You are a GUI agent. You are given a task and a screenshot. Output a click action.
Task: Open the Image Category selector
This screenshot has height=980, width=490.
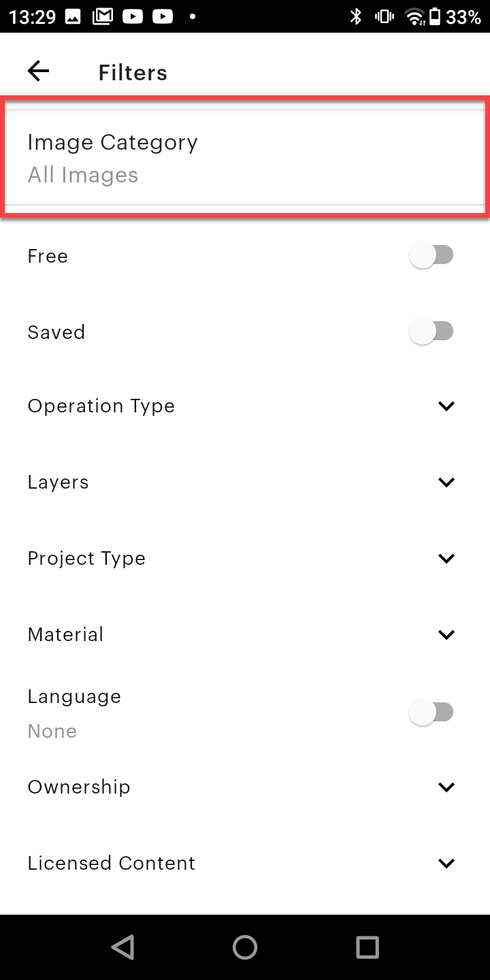pyautogui.click(x=245, y=158)
